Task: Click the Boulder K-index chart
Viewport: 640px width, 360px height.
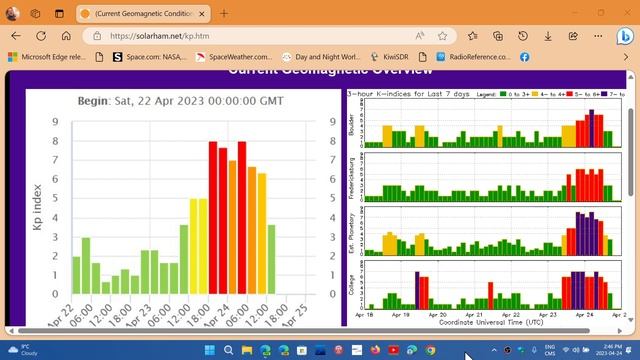Action: click(x=493, y=123)
